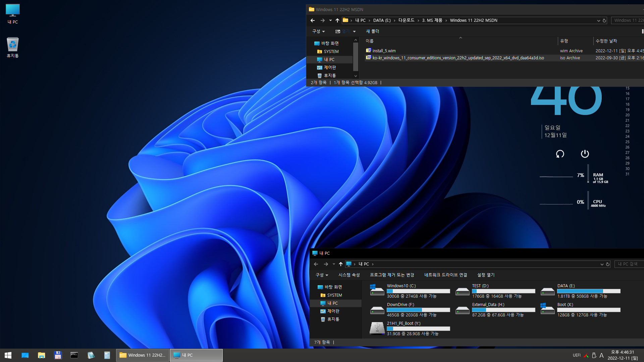Sort by 유형 column header
The width and height of the screenshot is (644, 362).
564,41
